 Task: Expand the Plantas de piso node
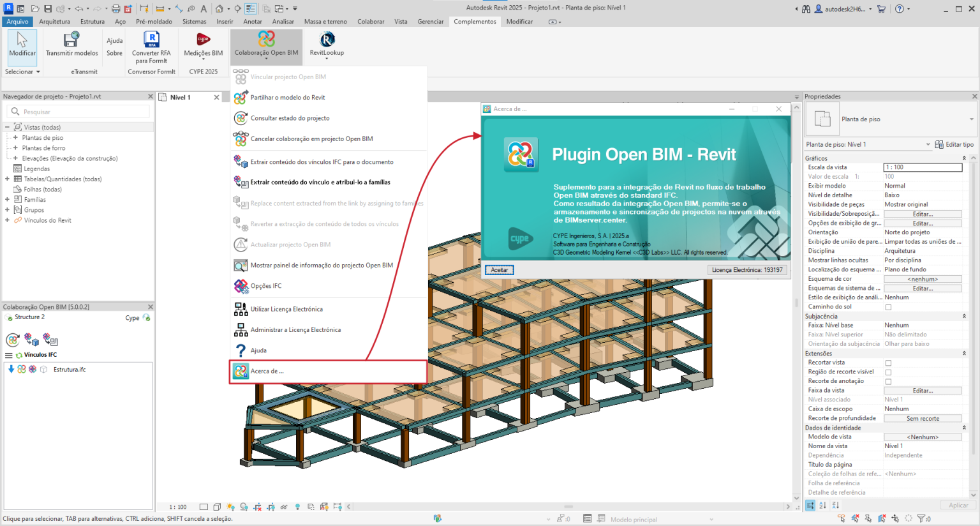(x=15, y=138)
